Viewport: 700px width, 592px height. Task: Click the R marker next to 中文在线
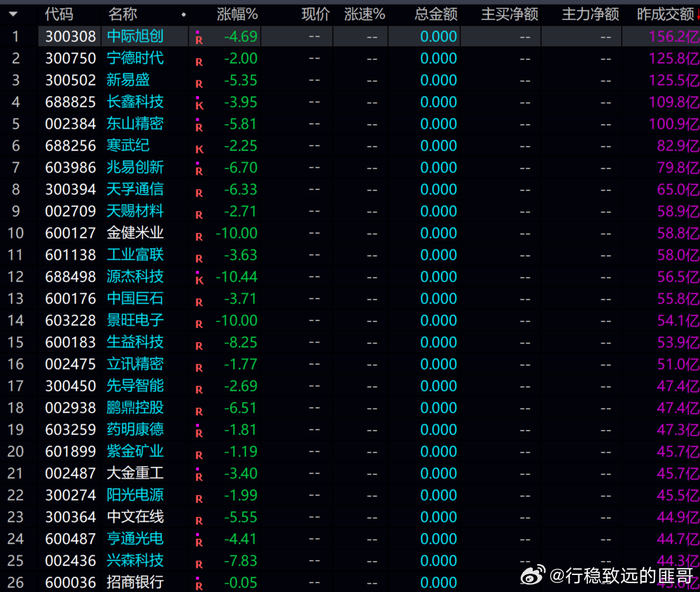tap(199, 521)
